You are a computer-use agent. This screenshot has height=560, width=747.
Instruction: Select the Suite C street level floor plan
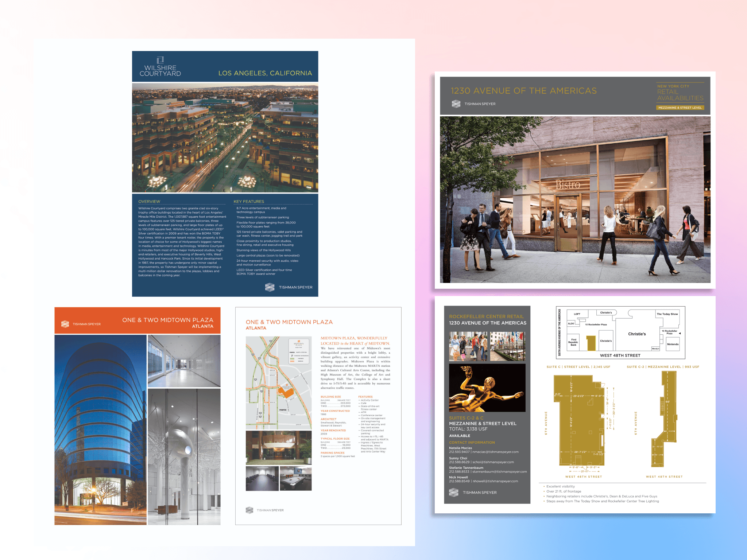coord(579,420)
